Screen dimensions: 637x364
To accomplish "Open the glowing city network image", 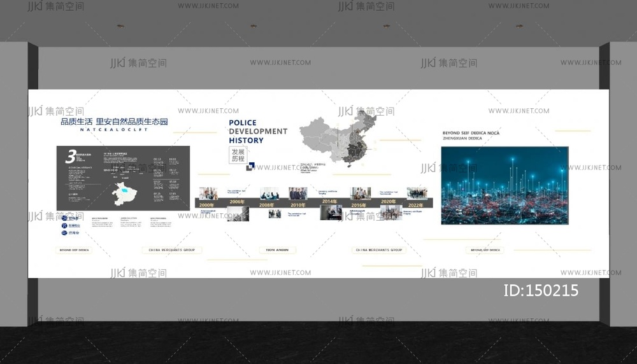I will [505, 185].
